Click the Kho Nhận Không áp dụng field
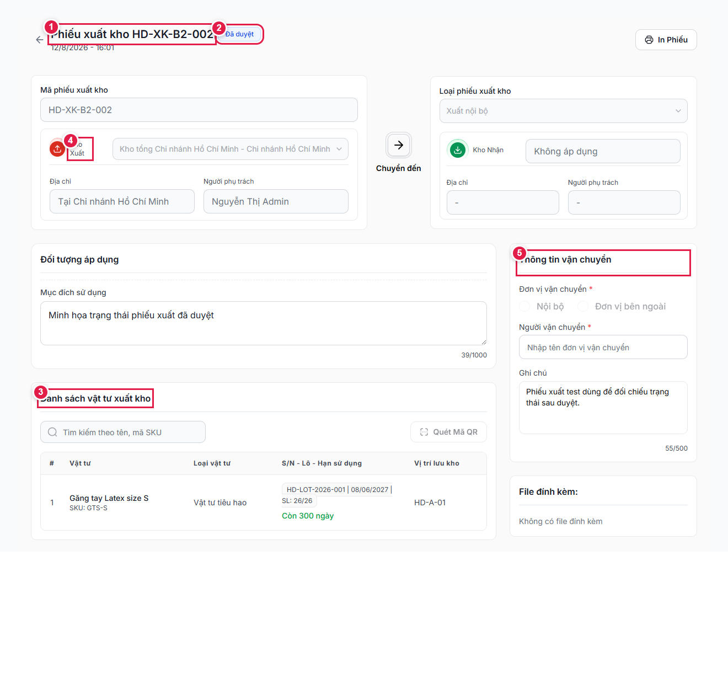The width and height of the screenshot is (728, 700). 603,151
